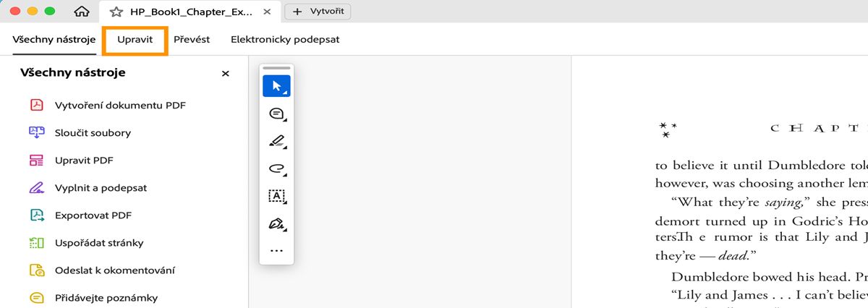Go to the Home icon
This screenshot has width=868, height=308.
click(x=82, y=12)
